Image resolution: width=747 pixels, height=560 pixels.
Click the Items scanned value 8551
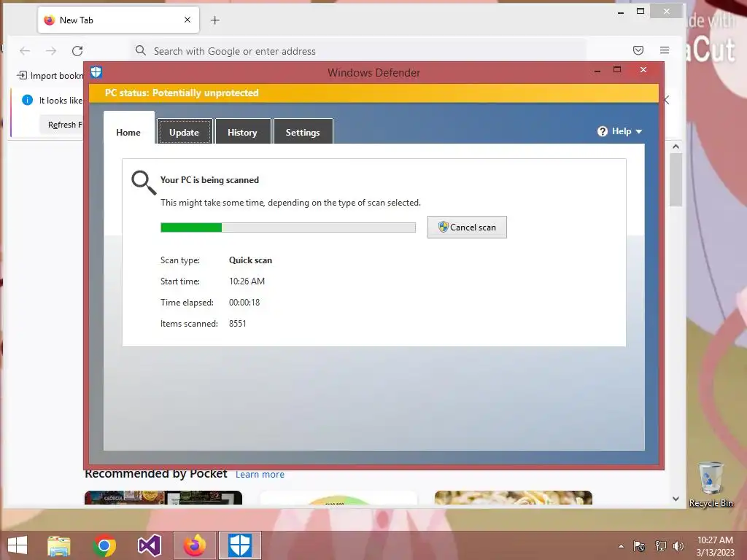point(238,323)
